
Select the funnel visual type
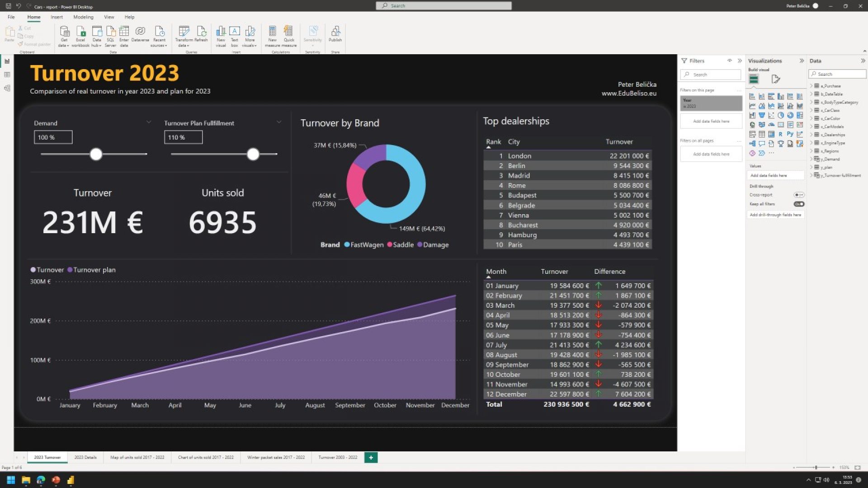[x=762, y=115]
